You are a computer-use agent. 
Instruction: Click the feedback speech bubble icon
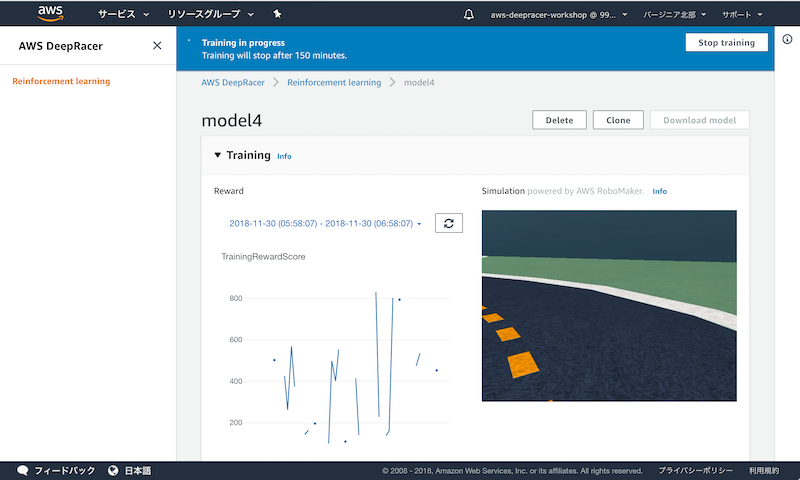coord(22,470)
